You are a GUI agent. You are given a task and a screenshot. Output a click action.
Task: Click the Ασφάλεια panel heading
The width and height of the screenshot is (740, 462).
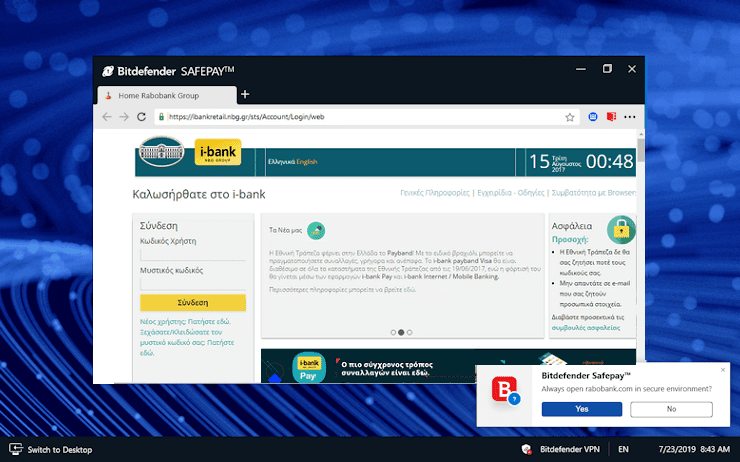point(572,226)
